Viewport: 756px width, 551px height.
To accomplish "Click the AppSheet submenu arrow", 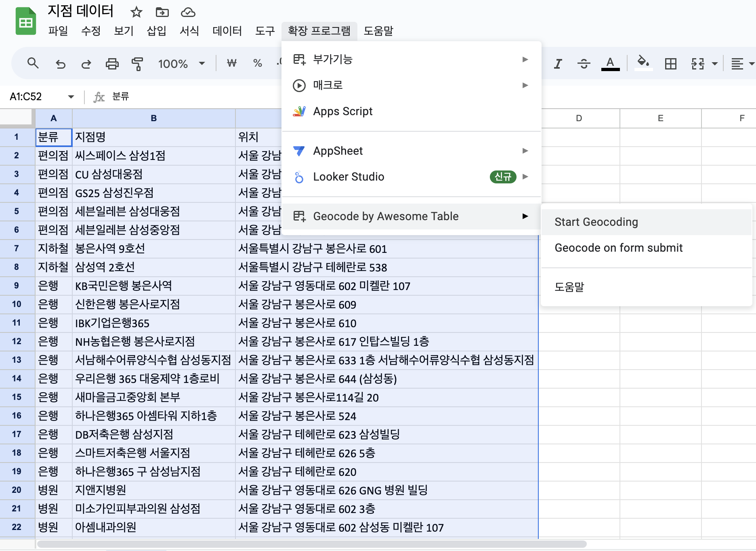I will tap(525, 151).
